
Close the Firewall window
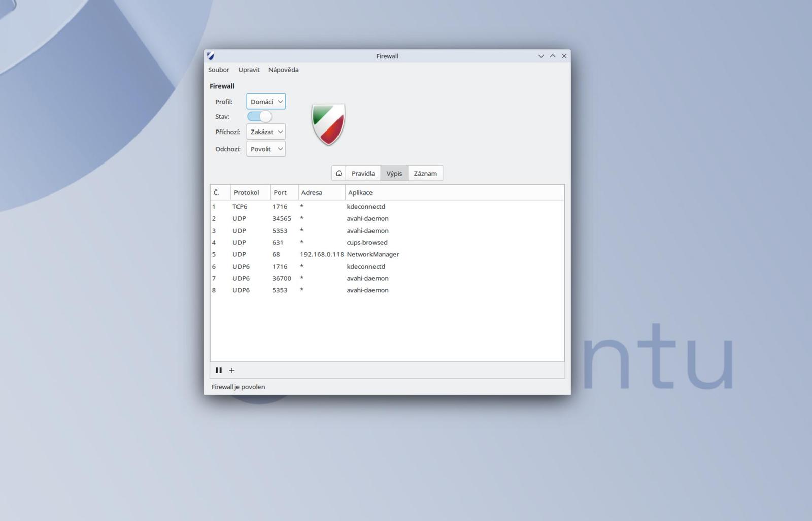(564, 56)
